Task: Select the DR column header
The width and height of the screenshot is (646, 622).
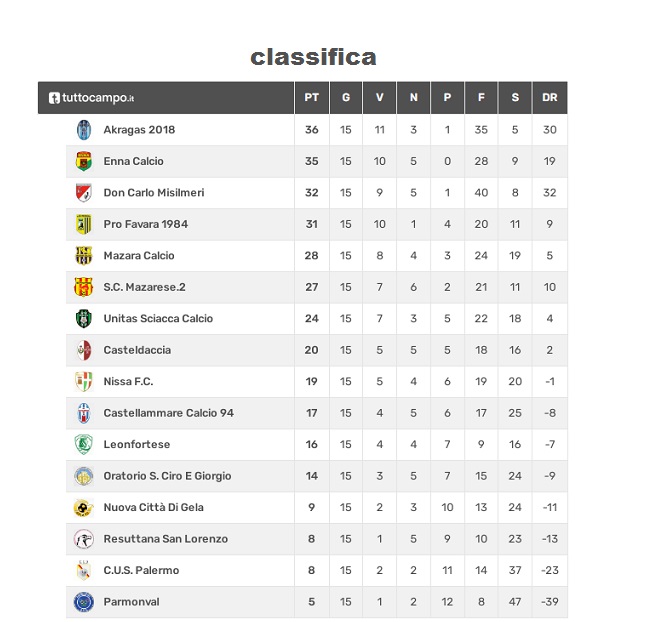Action: (550, 98)
